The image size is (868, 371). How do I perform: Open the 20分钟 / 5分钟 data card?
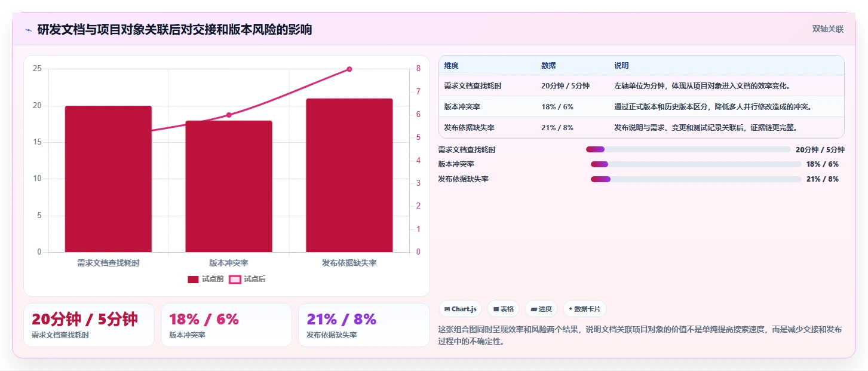(x=89, y=325)
